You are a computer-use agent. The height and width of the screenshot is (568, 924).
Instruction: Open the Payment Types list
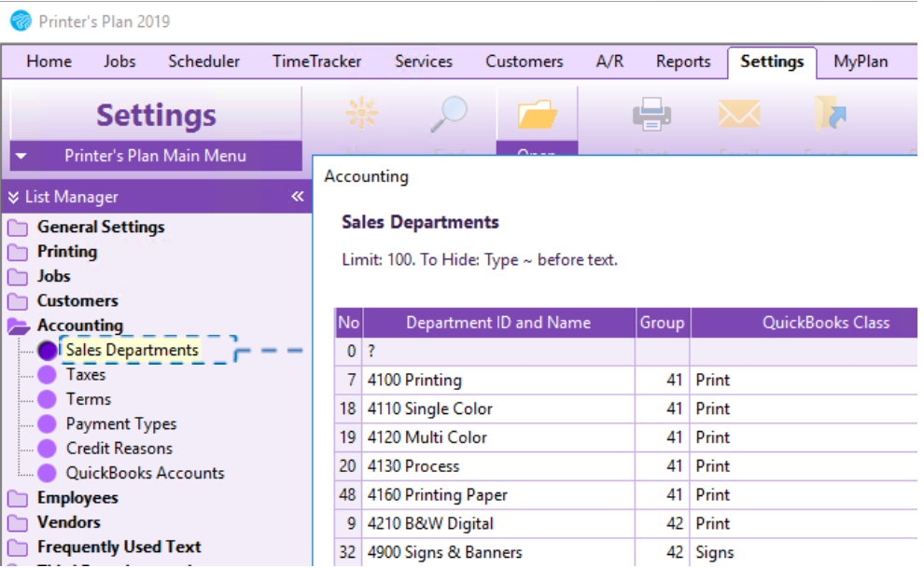click(121, 424)
